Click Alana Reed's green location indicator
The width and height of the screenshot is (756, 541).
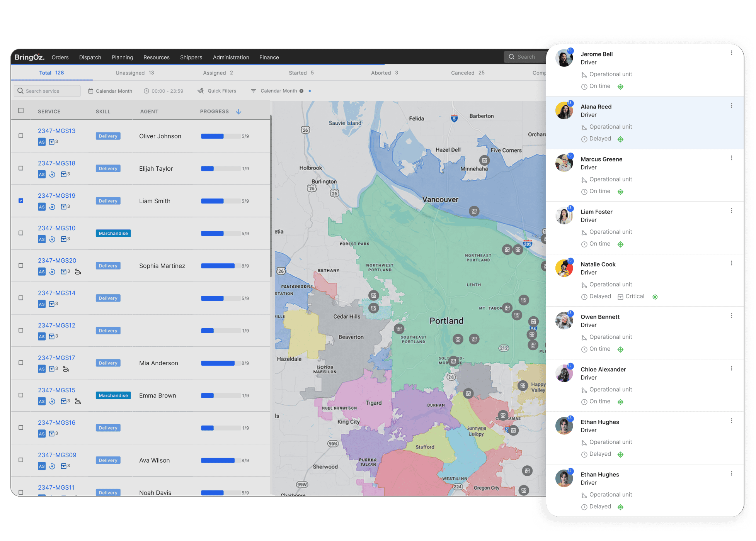coord(620,139)
